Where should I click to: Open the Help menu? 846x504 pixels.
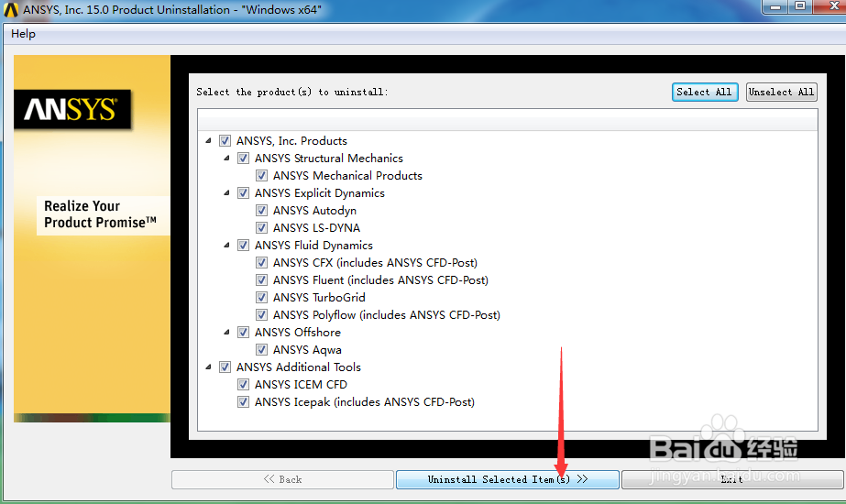[x=23, y=34]
